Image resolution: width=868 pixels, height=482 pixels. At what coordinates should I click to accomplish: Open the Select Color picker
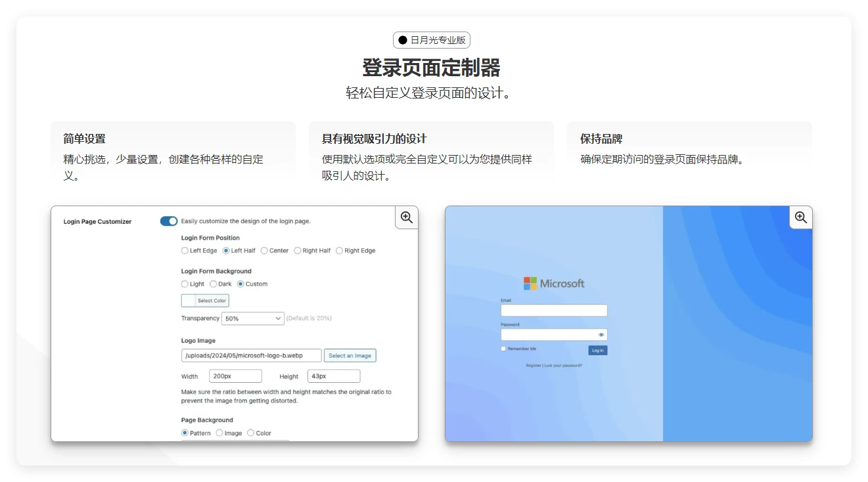click(204, 300)
